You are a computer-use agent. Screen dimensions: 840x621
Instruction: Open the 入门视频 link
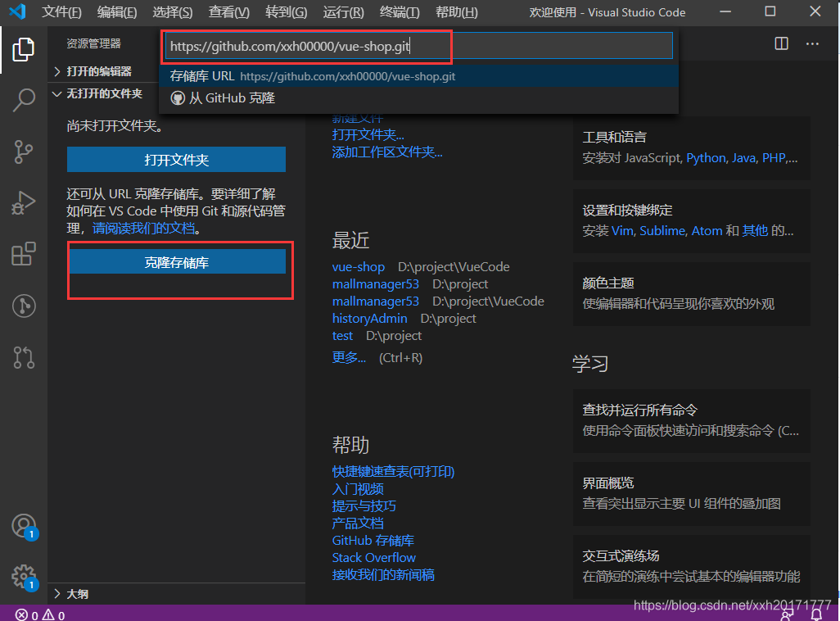pyautogui.click(x=358, y=488)
